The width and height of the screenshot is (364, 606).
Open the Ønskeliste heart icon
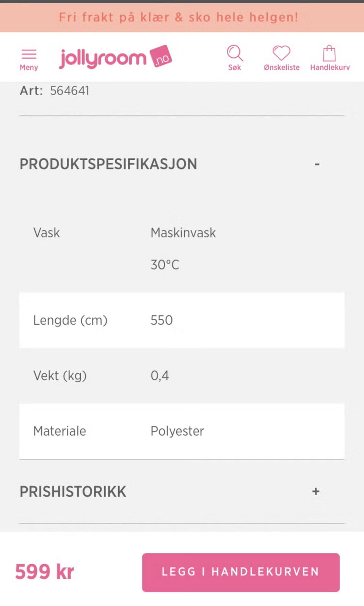281,53
